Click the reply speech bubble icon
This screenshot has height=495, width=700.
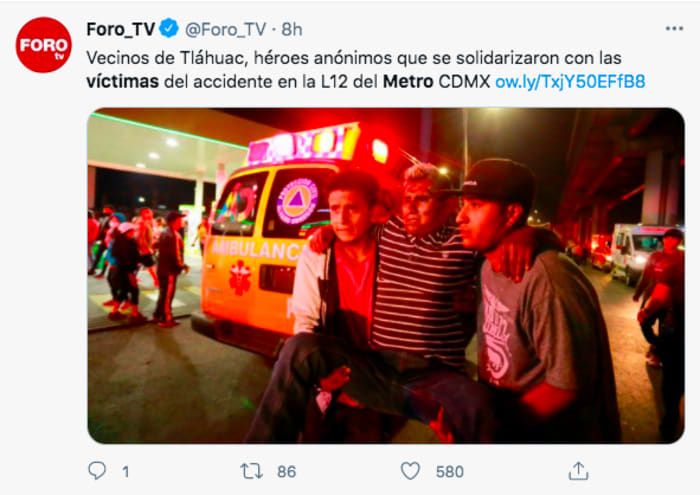click(97, 471)
